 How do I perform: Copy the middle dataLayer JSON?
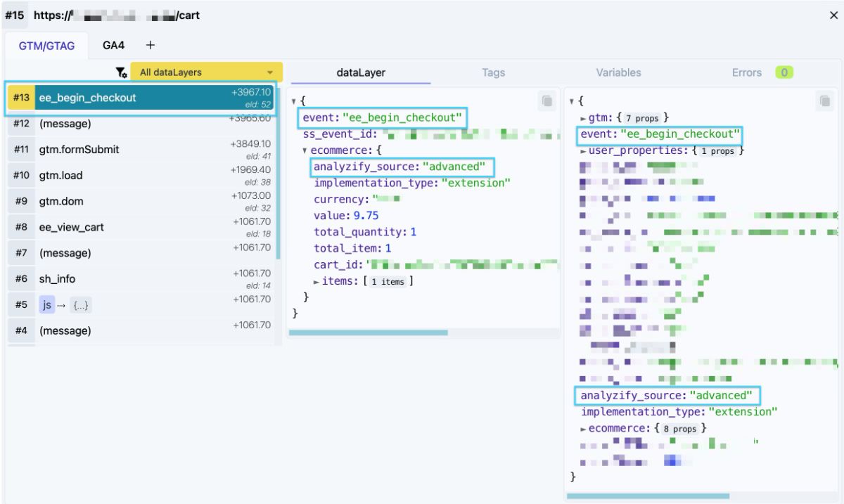(546, 101)
